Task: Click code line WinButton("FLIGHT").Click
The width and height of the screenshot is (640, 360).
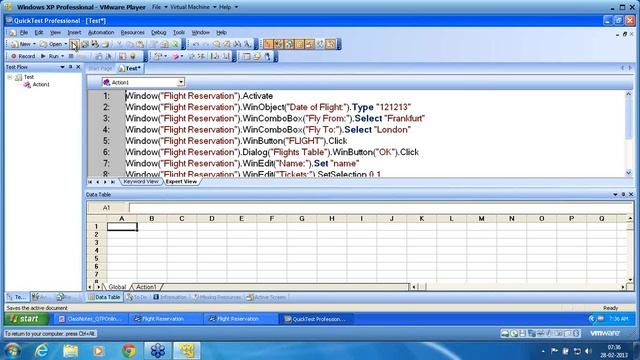Action: (236, 141)
